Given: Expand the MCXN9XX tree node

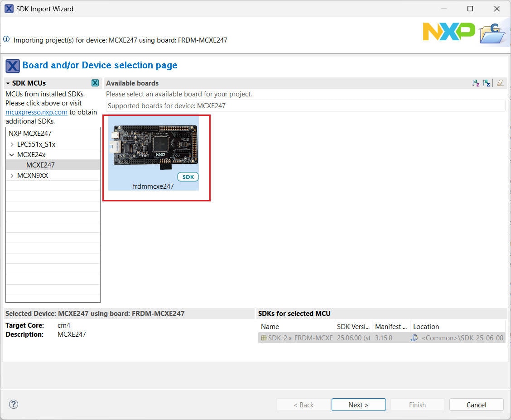Looking at the screenshot, I should (12, 176).
